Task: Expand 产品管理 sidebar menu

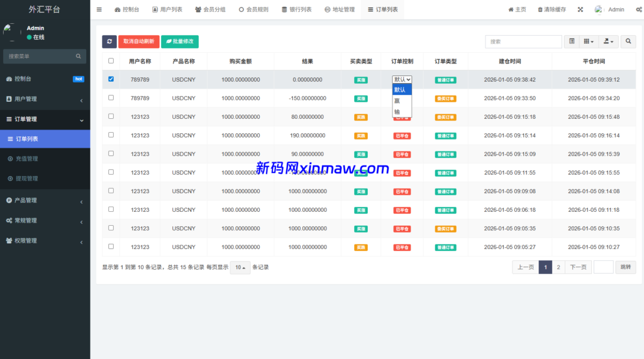Action: 45,201
